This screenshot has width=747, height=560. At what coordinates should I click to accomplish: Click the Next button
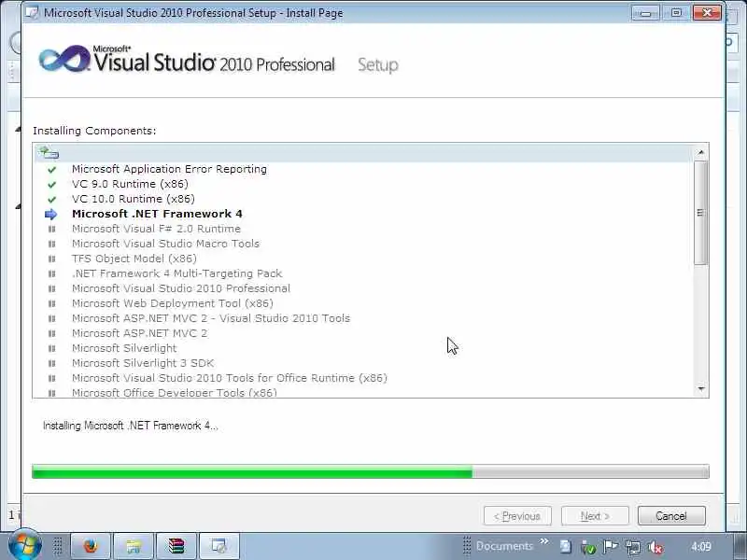point(595,516)
